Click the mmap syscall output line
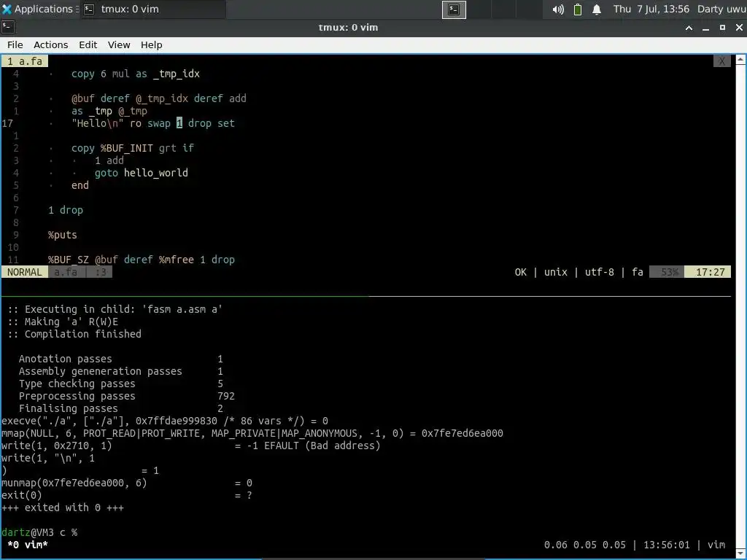This screenshot has width=747, height=560. 252,433
